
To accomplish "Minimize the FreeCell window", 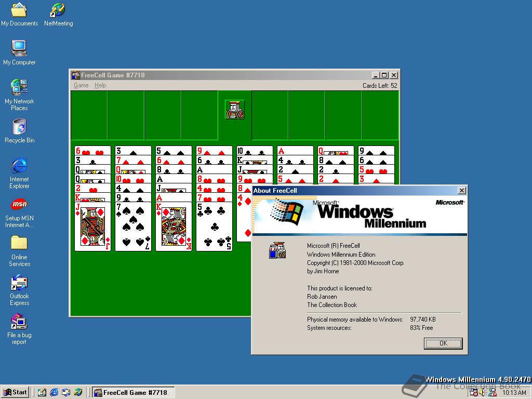I will tap(375, 75).
